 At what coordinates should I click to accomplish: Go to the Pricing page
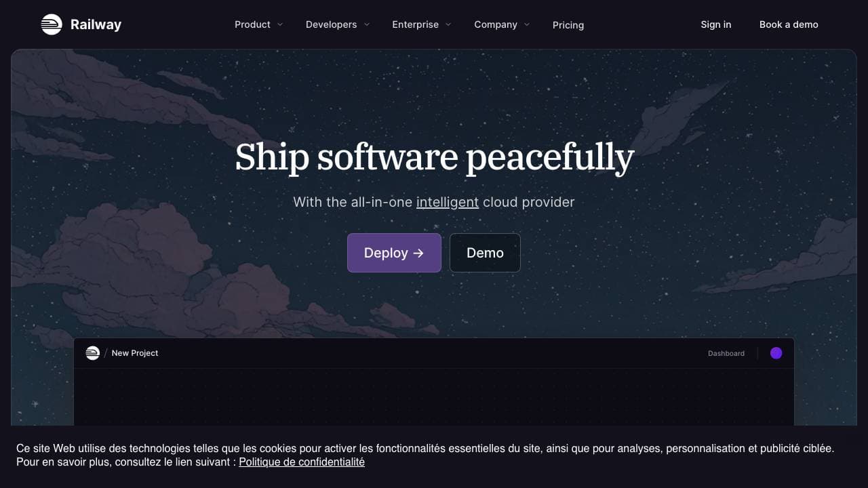pyautogui.click(x=568, y=25)
